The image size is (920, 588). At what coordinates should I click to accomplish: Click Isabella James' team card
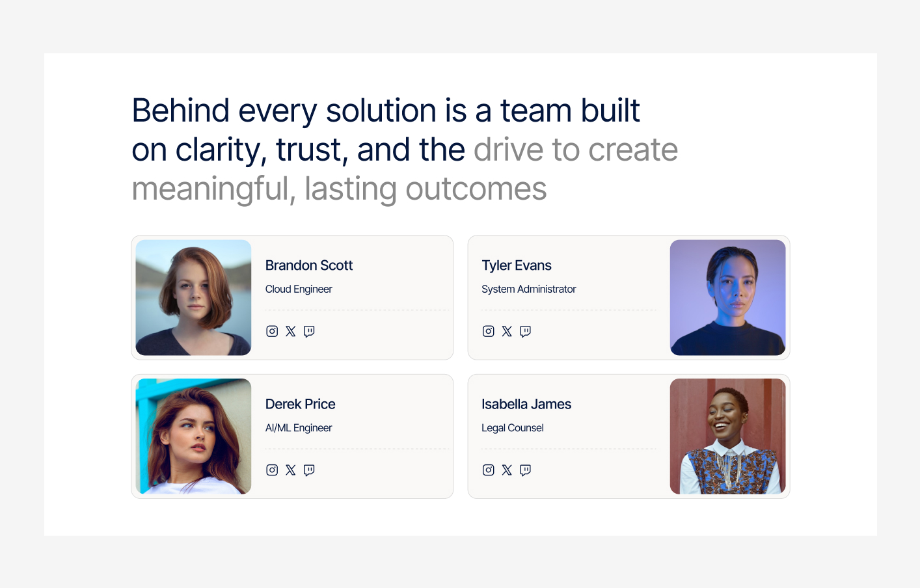pos(629,436)
